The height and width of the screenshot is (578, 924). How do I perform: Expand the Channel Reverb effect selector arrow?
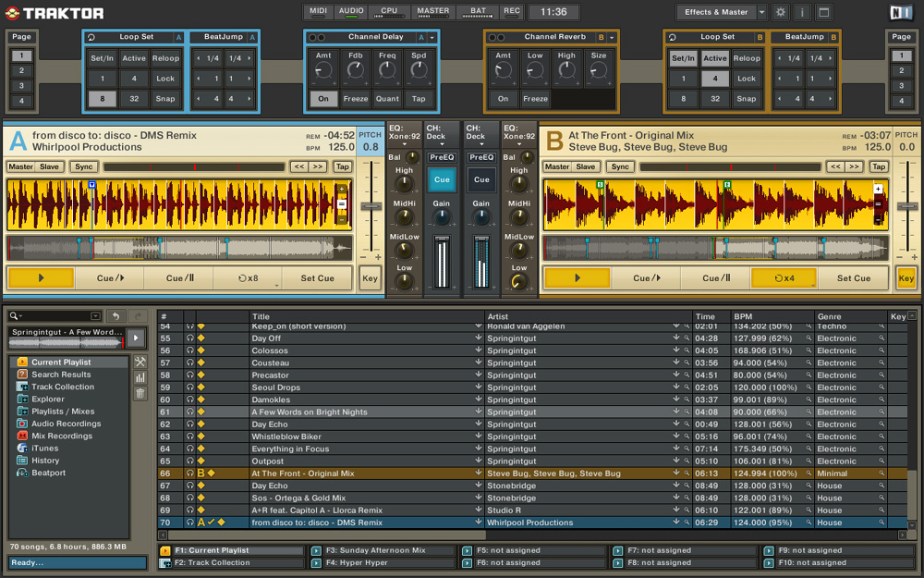611,37
